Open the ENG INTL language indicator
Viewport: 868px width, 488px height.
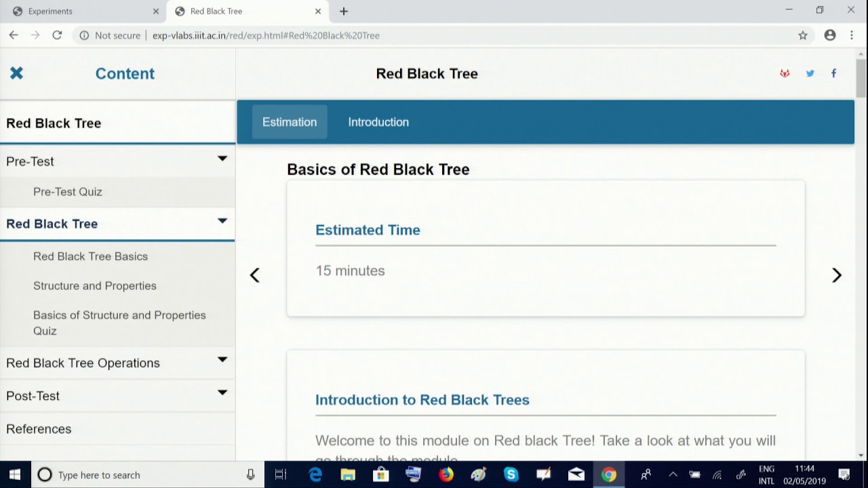[766, 474]
